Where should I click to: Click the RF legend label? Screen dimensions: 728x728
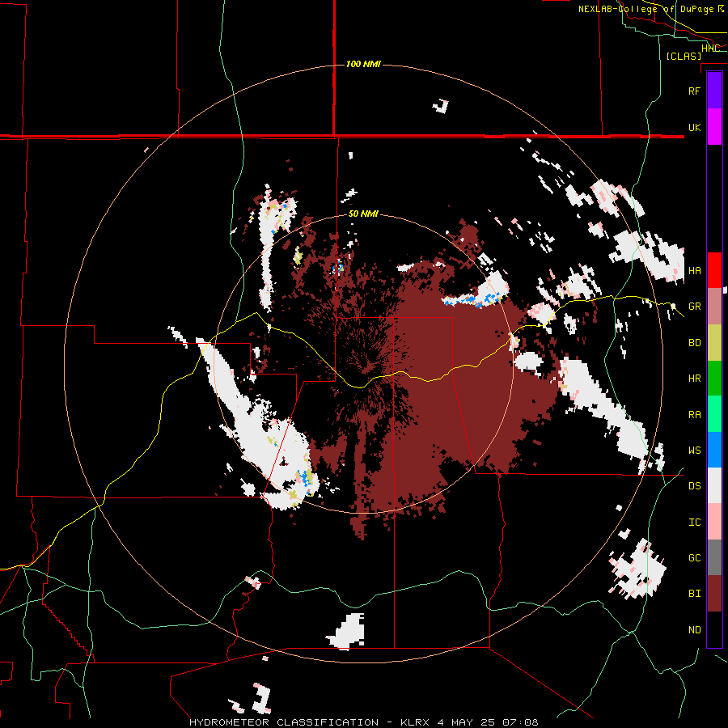[x=694, y=91]
